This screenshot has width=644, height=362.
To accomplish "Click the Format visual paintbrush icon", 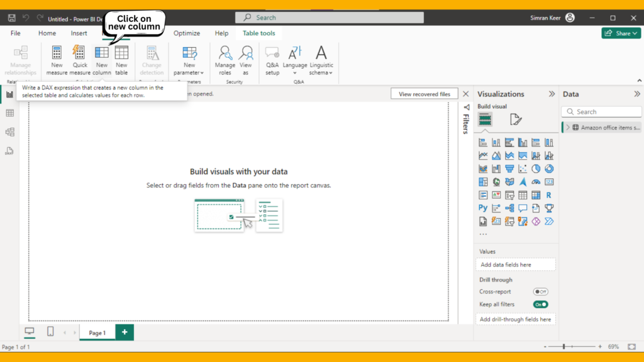I will (x=516, y=119).
